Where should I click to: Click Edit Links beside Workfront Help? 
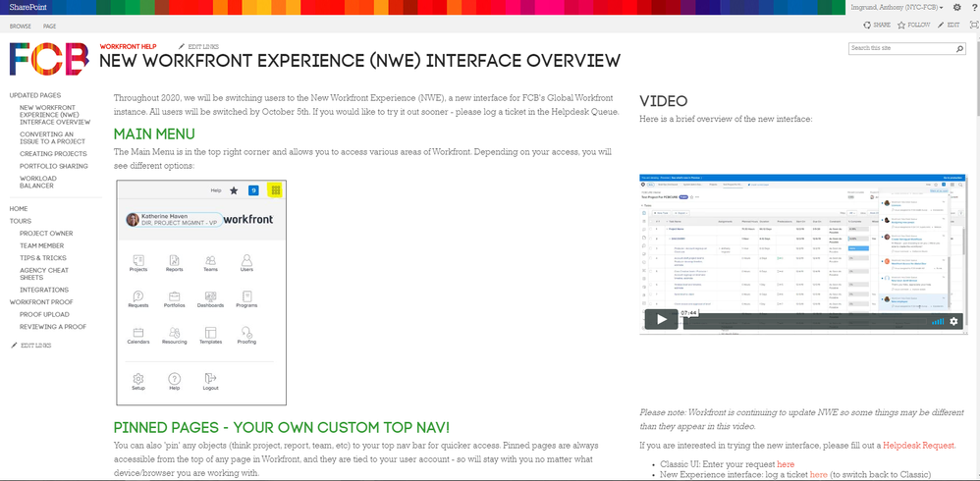(x=200, y=47)
